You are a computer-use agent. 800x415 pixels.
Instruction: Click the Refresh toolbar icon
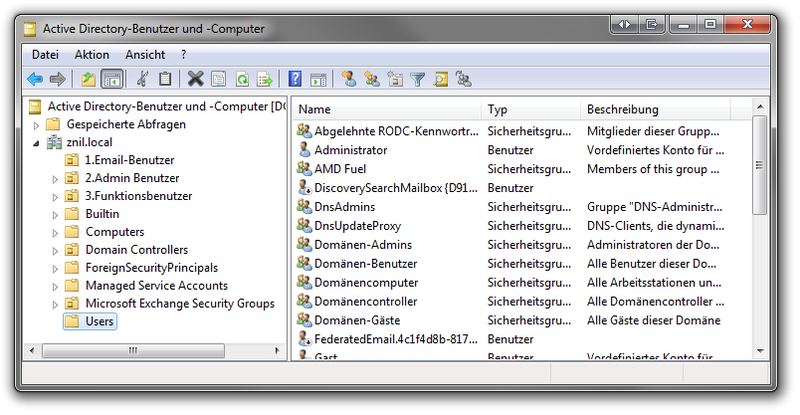click(241, 79)
